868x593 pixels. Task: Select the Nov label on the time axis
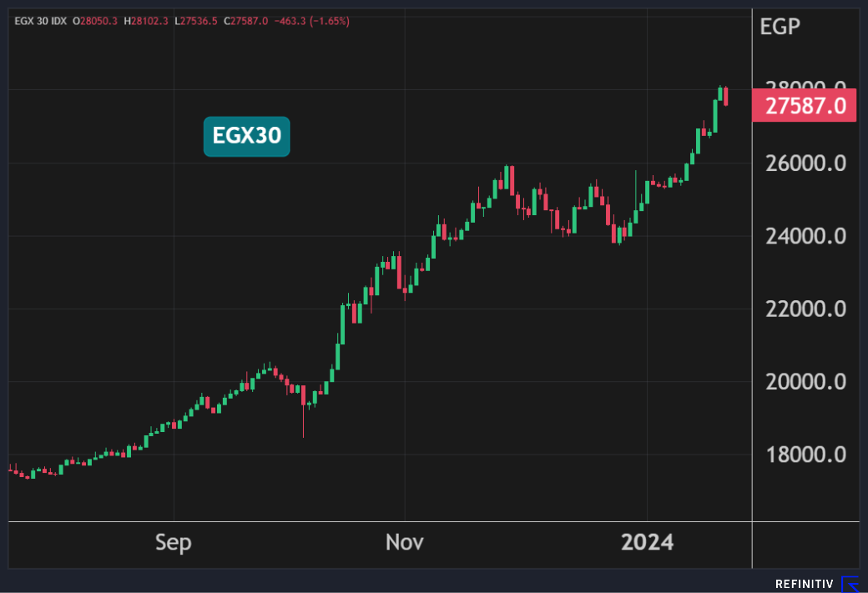(405, 543)
